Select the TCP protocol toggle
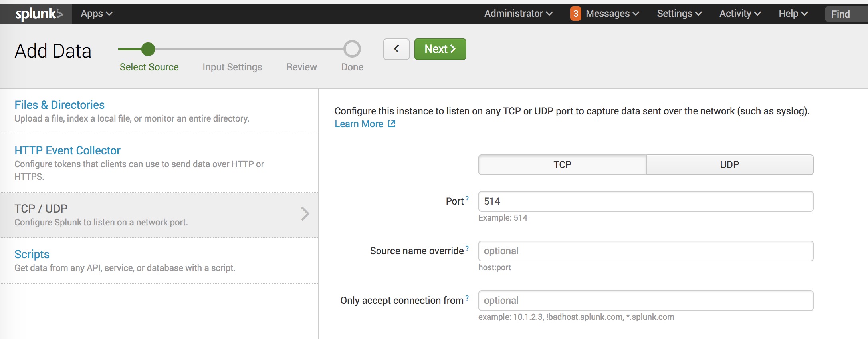 [562, 165]
